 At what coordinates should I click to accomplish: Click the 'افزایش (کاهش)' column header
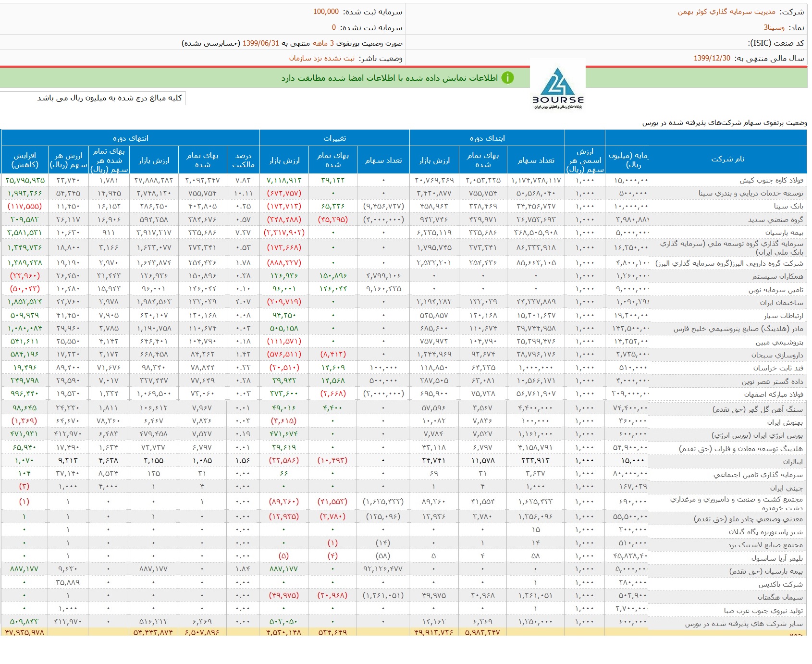tap(25, 160)
